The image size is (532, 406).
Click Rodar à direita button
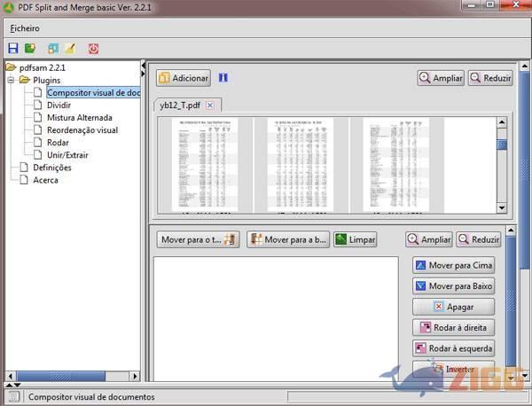453,327
